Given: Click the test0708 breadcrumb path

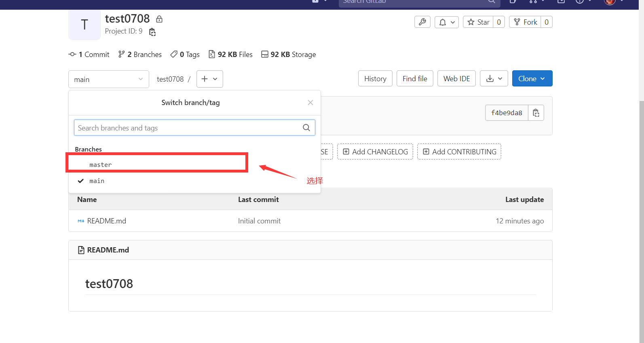Looking at the screenshot, I should coord(170,79).
